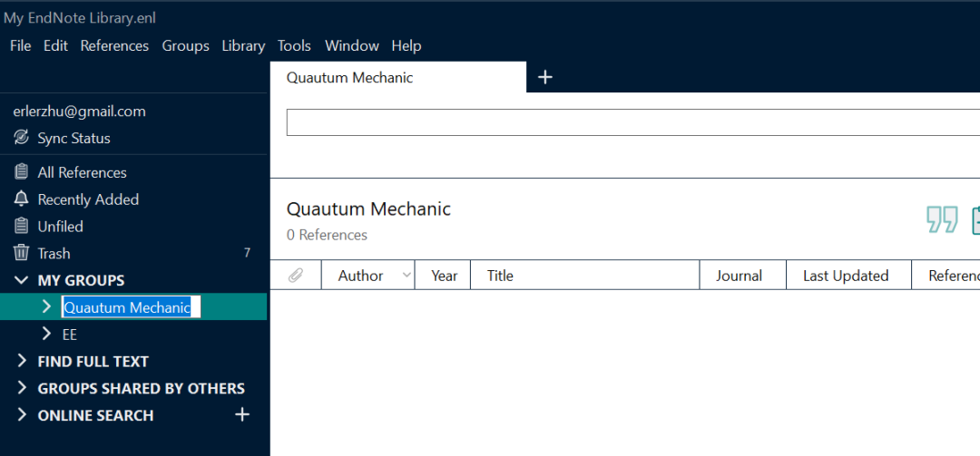
Task: Open the Groups menu
Action: 186,45
